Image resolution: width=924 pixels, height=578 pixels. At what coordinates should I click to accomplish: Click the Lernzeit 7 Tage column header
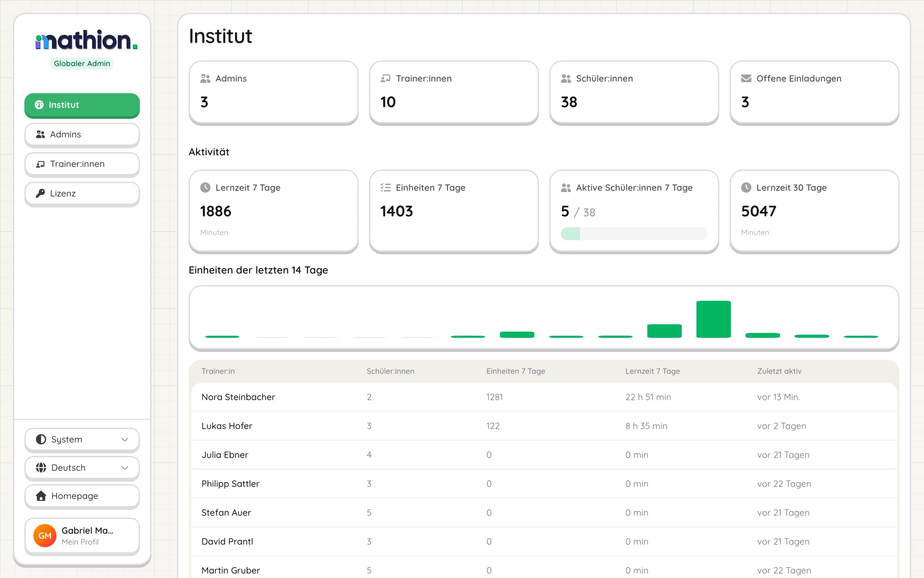tap(653, 371)
